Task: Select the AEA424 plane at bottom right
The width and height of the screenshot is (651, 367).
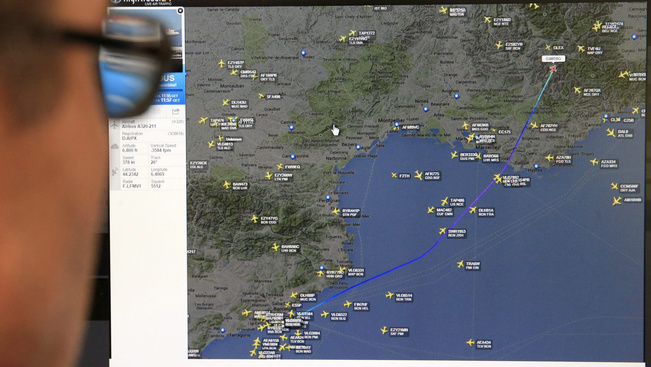Action: click(470, 343)
